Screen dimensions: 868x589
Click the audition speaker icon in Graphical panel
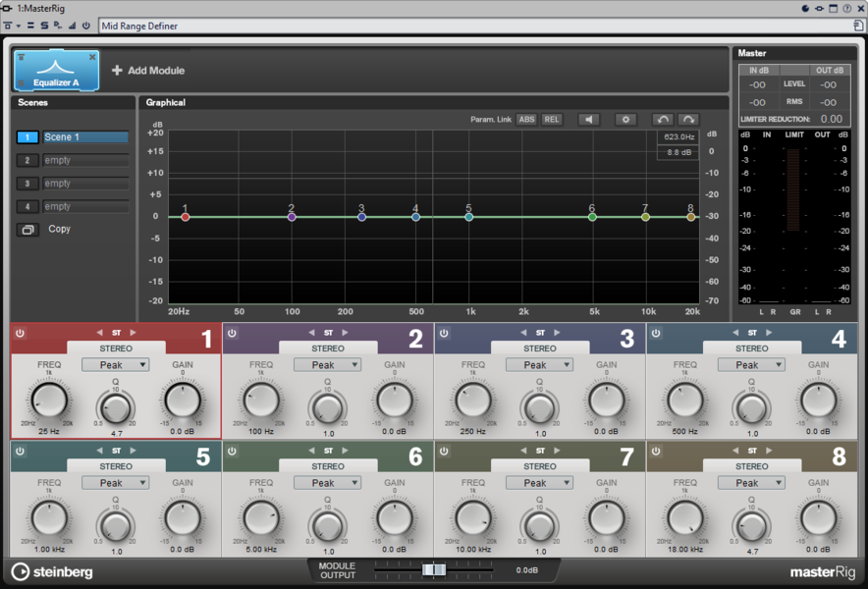588,120
